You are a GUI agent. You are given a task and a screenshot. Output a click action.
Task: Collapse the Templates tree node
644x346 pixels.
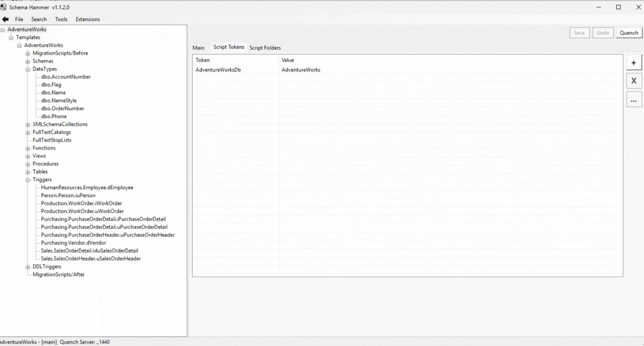click(10, 37)
